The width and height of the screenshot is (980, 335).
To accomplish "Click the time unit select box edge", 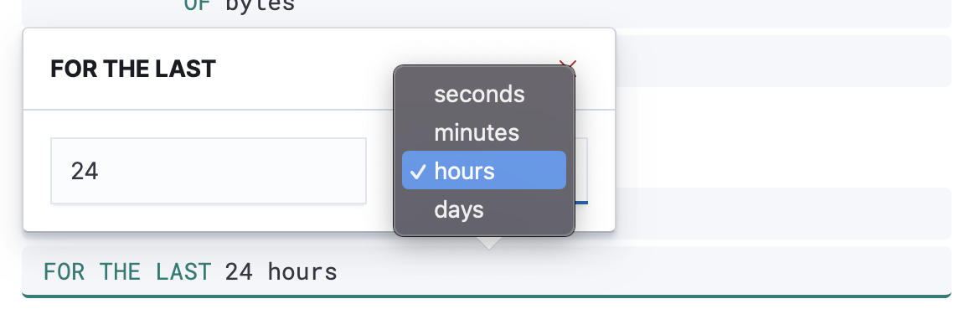I will click(x=581, y=171).
